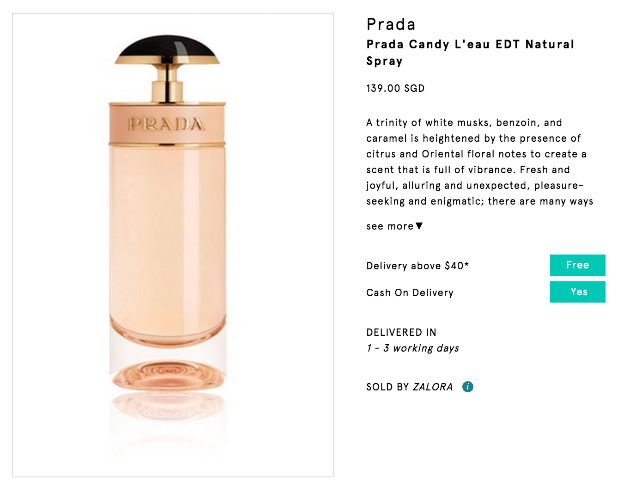Image resolution: width=640 pixels, height=485 pixels.
Task: Click the 1 - 3 working days text
Action: [x=413, y=348]
